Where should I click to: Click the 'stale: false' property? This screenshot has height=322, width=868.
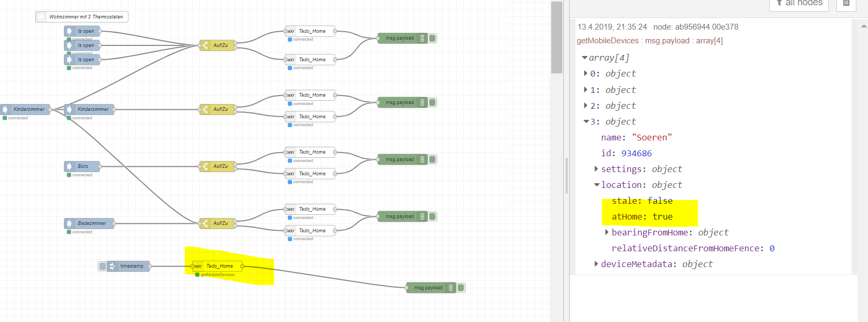(642, 201)
